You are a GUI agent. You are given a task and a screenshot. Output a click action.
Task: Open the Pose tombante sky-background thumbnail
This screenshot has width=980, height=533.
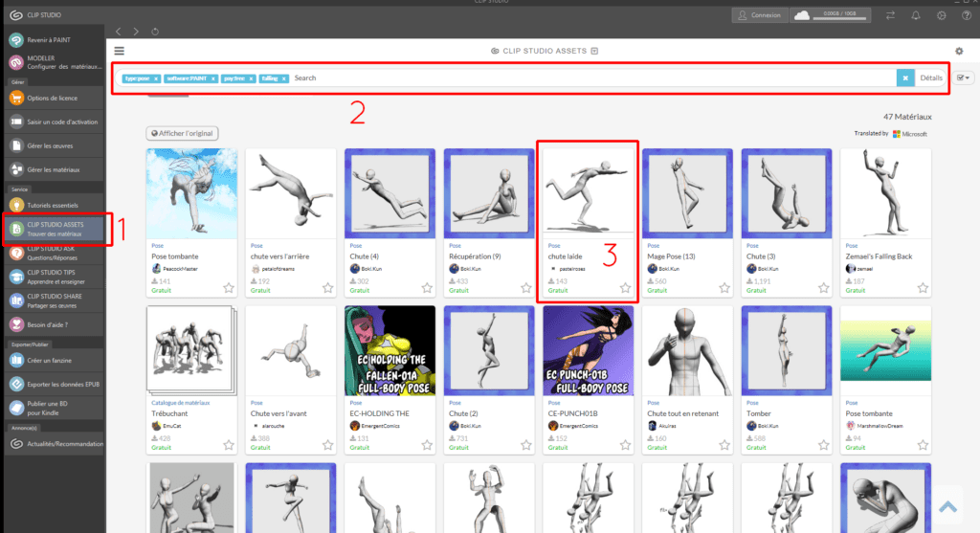pos(191,193)
